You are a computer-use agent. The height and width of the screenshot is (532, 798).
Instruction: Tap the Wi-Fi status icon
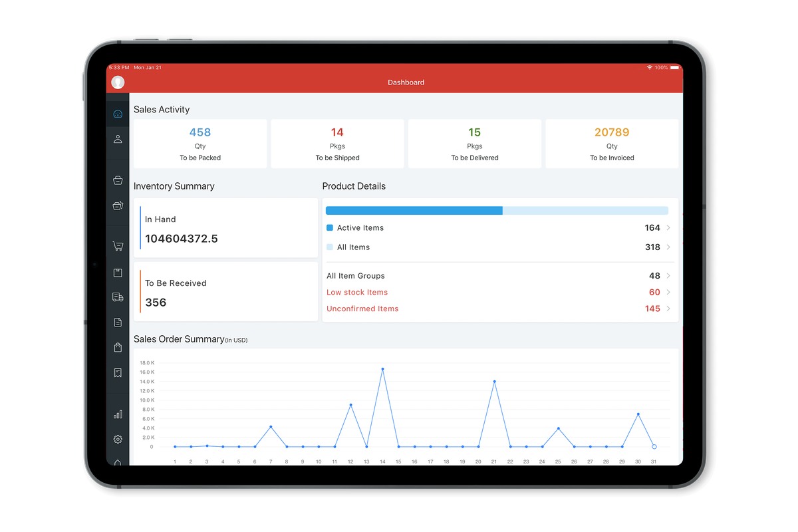[x=649, y=68]
